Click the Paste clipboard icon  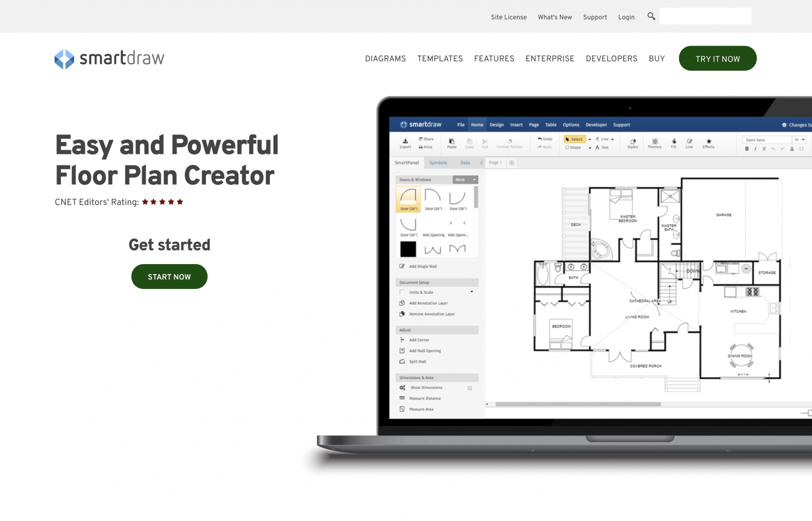(x=452, y=141)
